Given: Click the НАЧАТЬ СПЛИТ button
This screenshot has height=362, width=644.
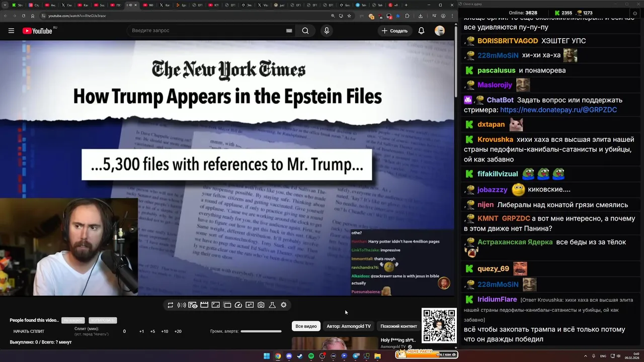Looking at the screenshot, I should 29,331.
